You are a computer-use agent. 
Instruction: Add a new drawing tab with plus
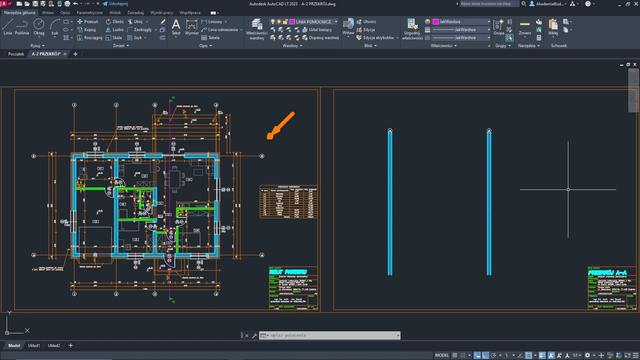tap(75, 54)
